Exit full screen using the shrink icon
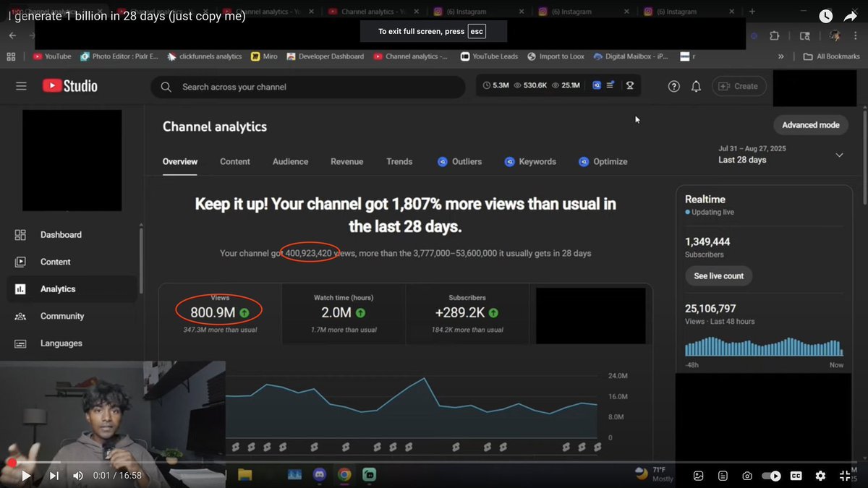 (845, 476)
